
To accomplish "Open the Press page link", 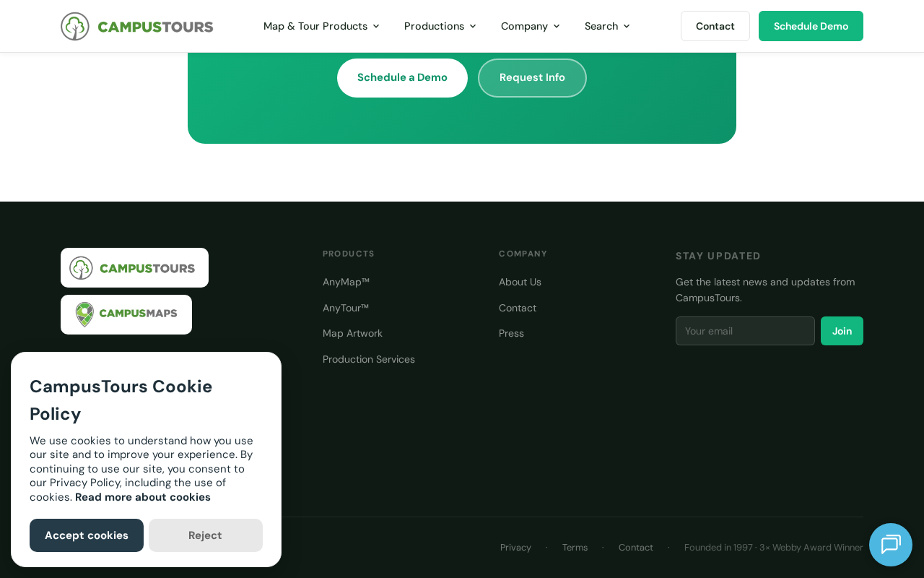I will point(511,333).
